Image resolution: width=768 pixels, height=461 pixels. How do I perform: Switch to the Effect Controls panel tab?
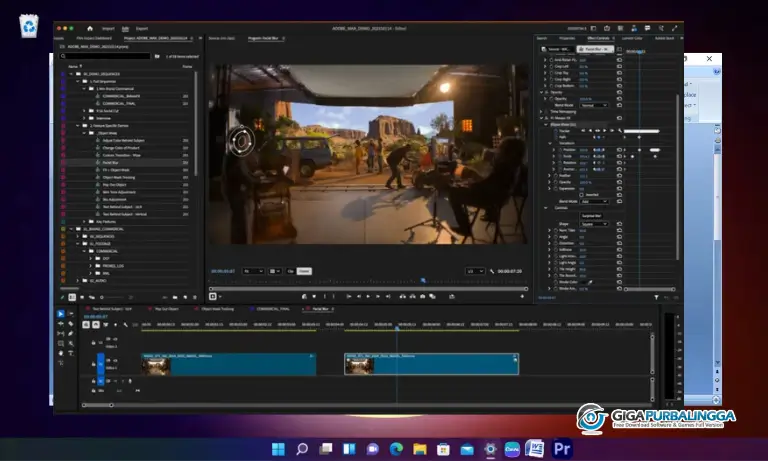[599, 38]
